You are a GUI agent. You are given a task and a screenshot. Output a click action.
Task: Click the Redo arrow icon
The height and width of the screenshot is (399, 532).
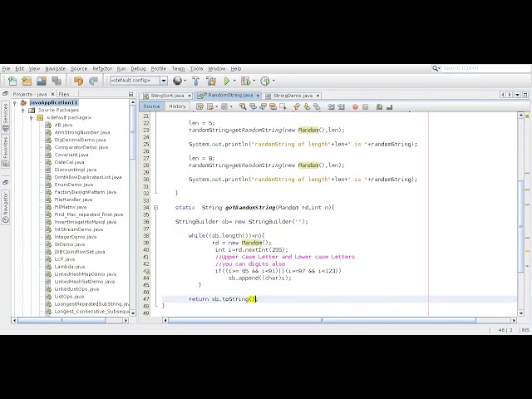[93, 81]
